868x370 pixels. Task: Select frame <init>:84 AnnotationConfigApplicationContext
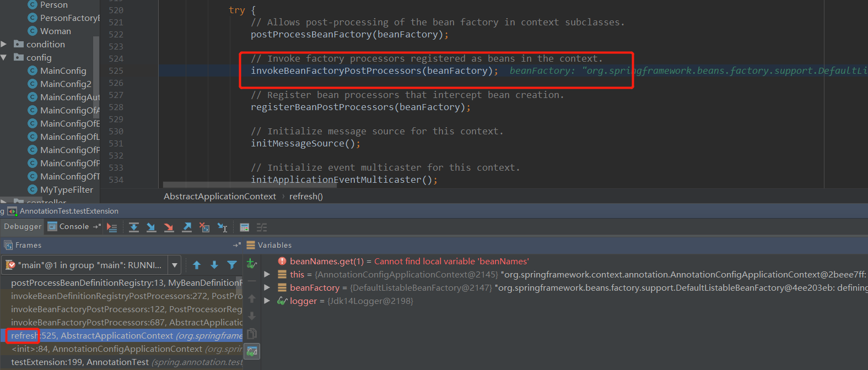122,349
